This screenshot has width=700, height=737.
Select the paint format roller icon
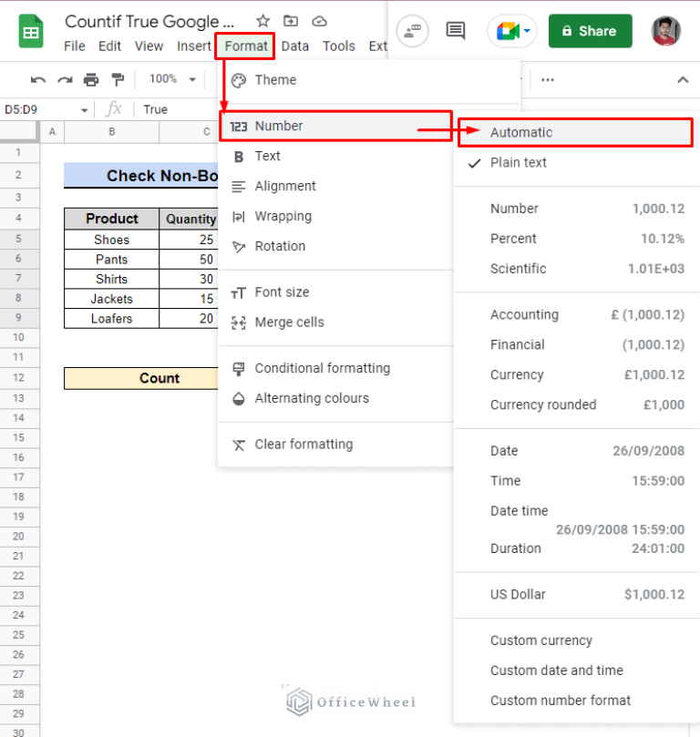tap(118, 79)
